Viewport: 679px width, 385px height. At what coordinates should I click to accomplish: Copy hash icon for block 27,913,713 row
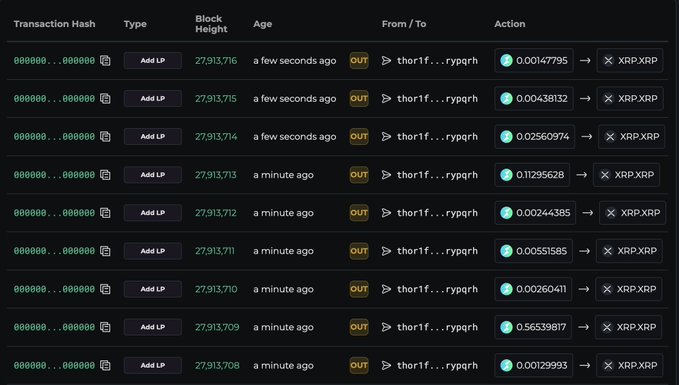105,175
